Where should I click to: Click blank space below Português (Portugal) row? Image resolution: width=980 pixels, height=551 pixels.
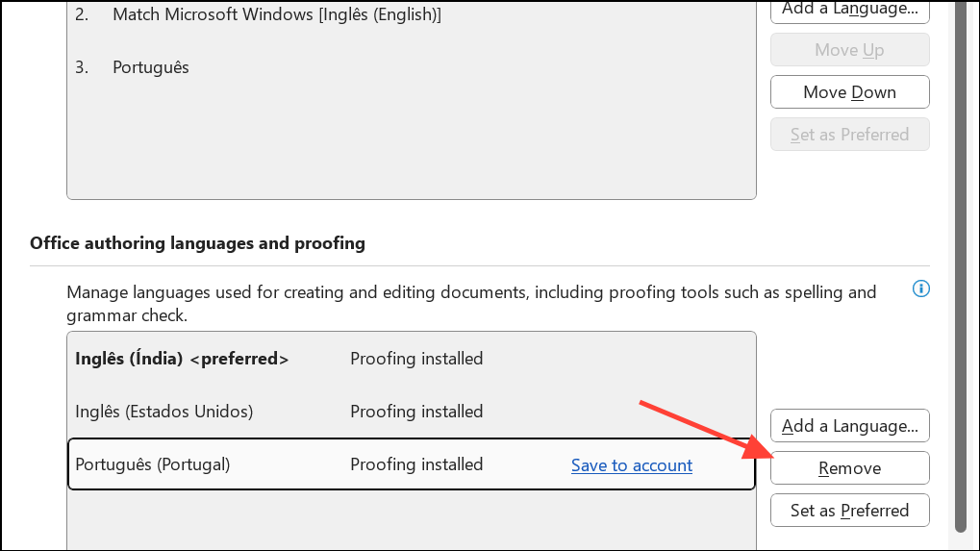click(x=412, y=520)
